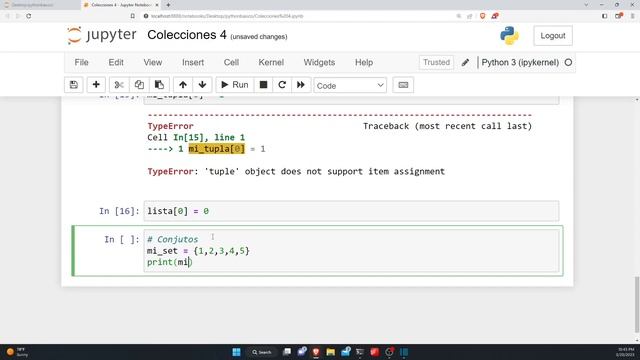Image resolution: width=640 pixels, height=360 pixels.
Task: Click the save and checkpoint icon
Action: coord(74,85)
